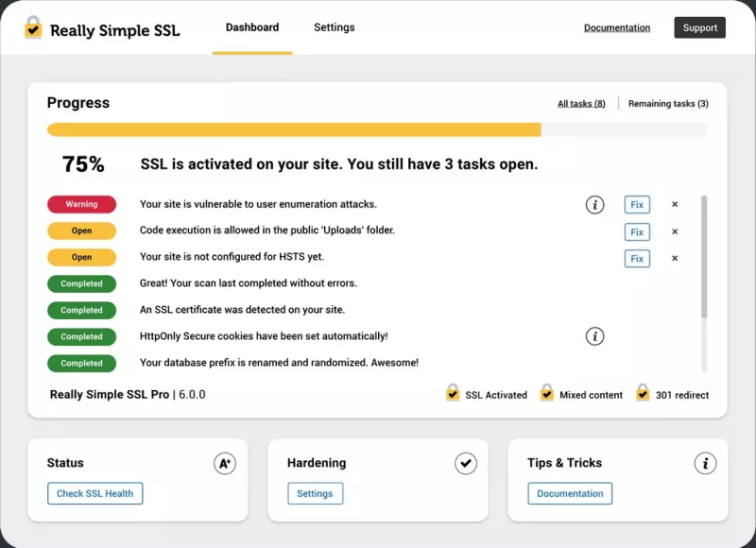Fix the HSTS configuration task

637,258
